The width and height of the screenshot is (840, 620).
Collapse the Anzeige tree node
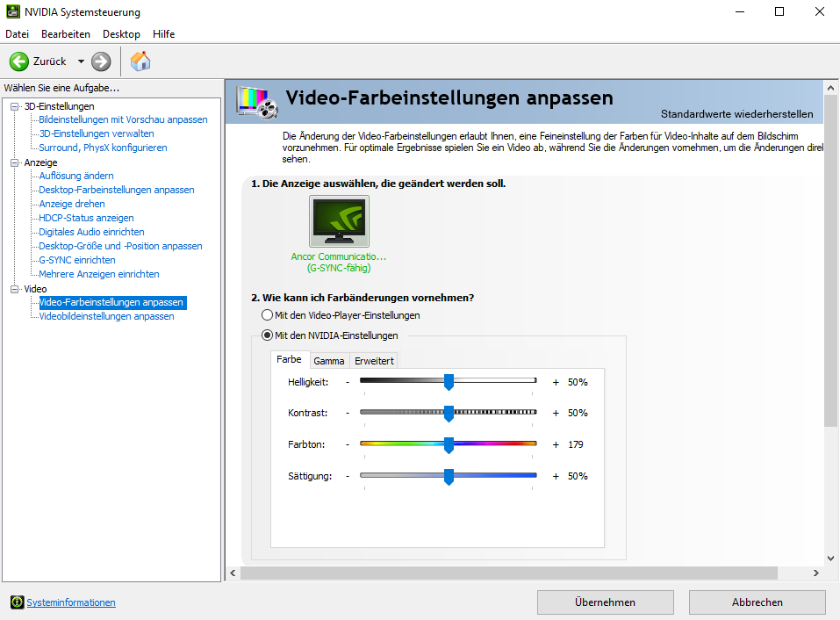click(14, 162)
